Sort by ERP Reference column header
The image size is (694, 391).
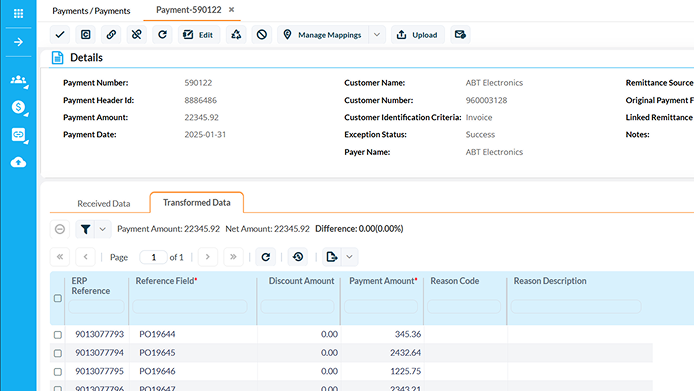coord(91,286)
